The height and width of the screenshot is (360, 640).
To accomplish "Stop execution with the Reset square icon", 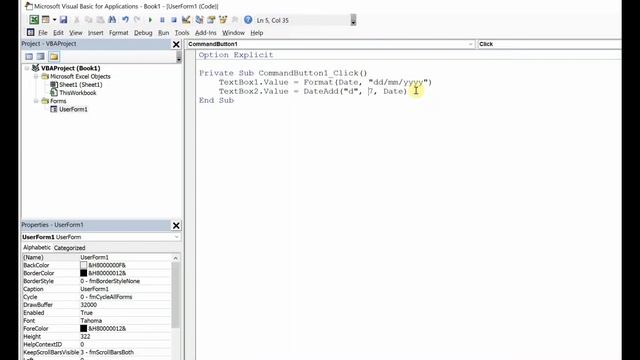I will coord(174,20).
